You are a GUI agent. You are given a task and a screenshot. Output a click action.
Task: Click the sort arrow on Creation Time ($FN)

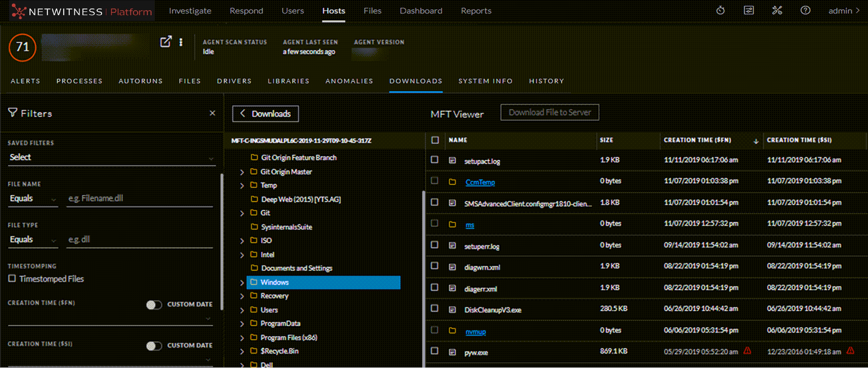point(756,141)
